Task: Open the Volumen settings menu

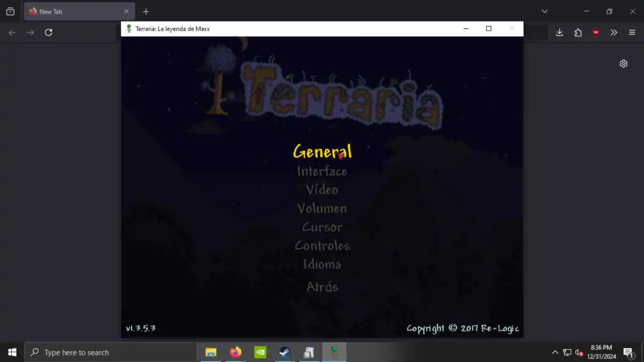Action: tap(322, 208)
